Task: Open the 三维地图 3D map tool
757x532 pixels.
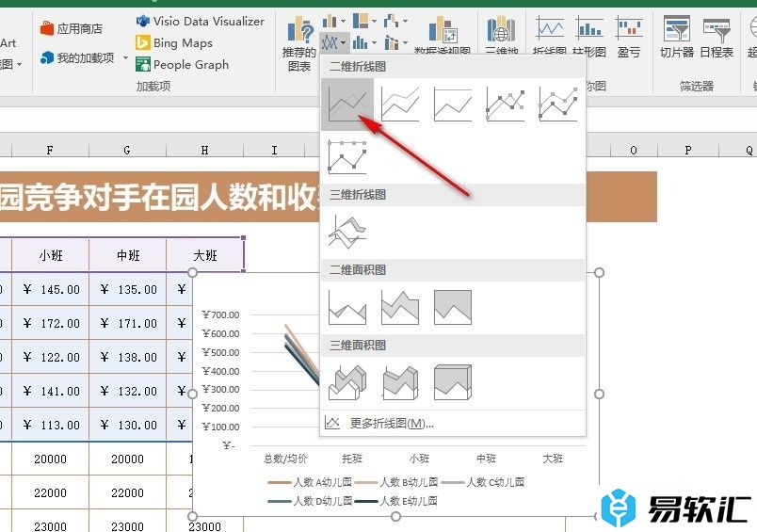Action: [x=502, y=36]
